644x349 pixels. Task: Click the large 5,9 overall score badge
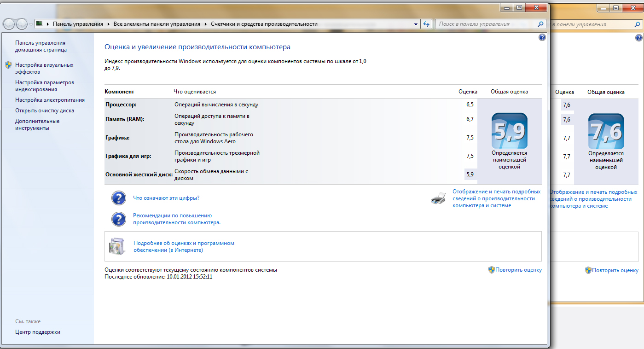510,131
